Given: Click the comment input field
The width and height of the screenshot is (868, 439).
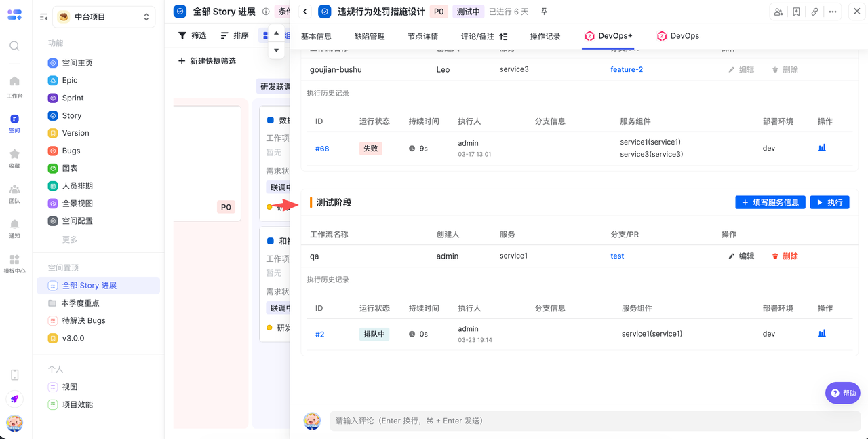Looking at the screenshot, I should click(590, 421).
